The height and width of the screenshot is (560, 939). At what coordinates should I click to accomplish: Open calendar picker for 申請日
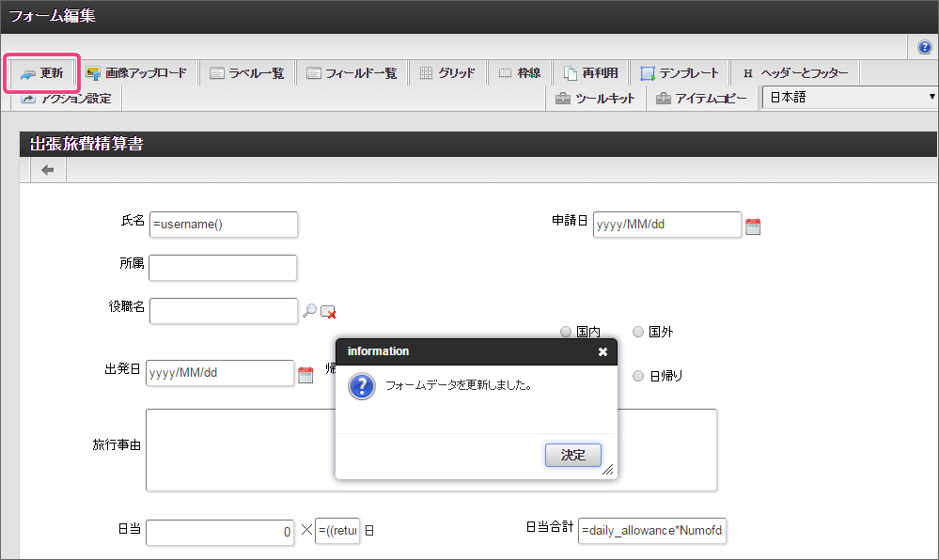[753, 226]
